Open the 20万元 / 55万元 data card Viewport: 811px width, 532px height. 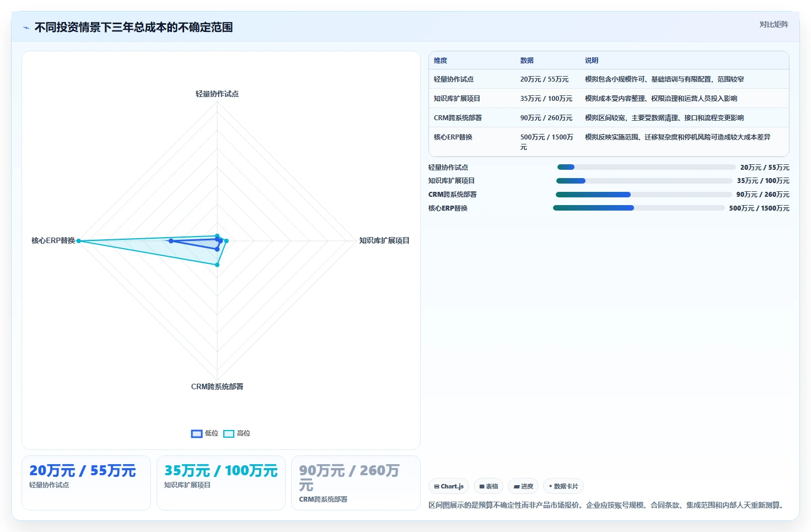(x=86, y=483)
